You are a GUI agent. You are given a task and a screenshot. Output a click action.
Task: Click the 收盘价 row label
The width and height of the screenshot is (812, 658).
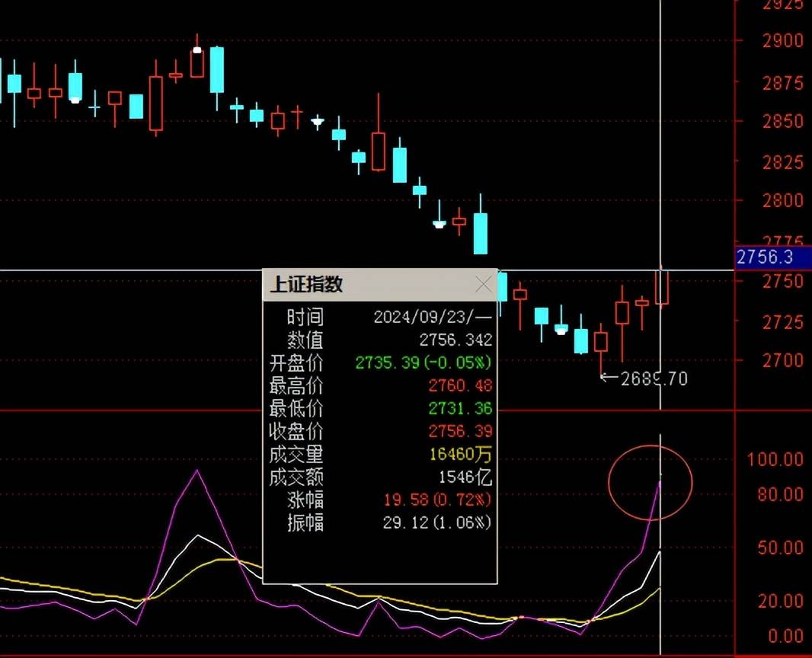[296, 431]
